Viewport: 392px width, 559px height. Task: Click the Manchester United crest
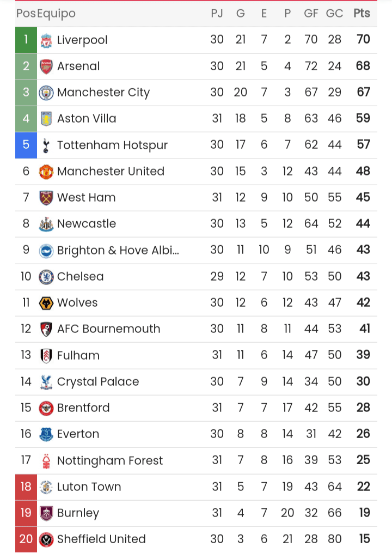(46, 172)
